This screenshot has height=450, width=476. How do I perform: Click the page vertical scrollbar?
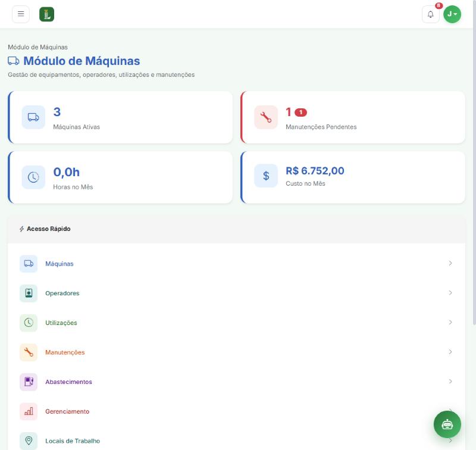(474, 164)
